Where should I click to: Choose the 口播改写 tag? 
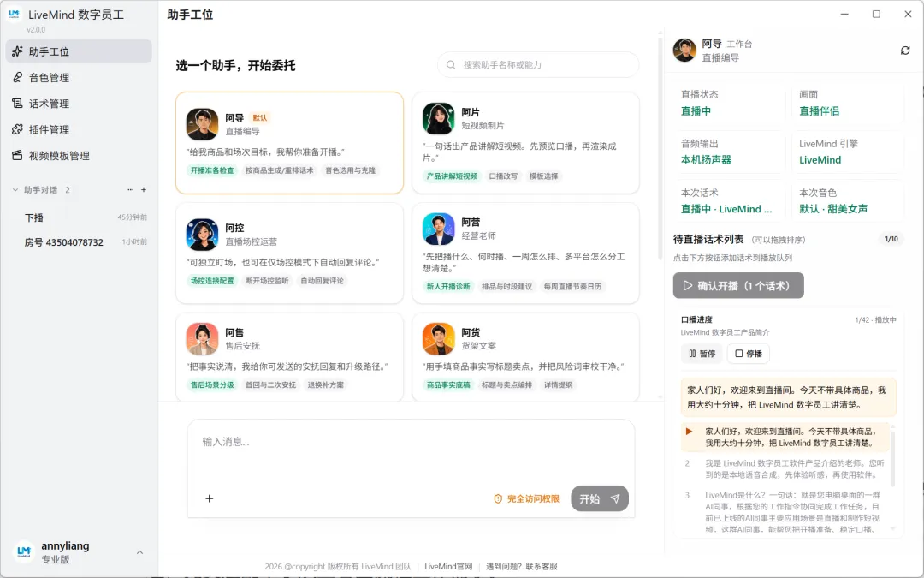pos(503,176)
